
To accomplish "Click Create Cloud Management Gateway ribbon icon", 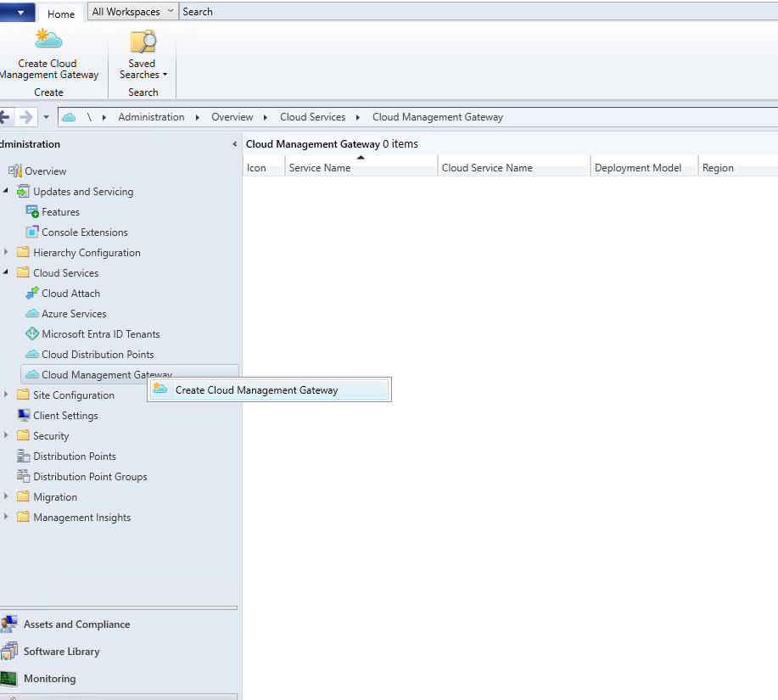I will [48, 41].
